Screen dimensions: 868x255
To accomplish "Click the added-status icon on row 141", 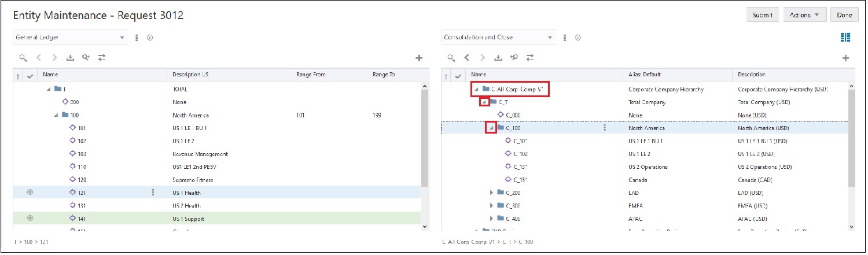I will [x=30, y=218].
